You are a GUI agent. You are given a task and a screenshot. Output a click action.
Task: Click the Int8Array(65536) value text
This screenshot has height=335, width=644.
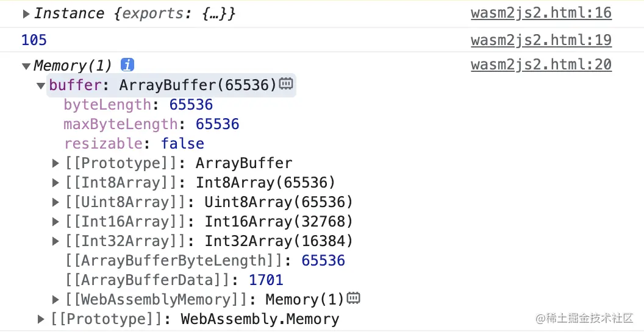pos(266,183)
